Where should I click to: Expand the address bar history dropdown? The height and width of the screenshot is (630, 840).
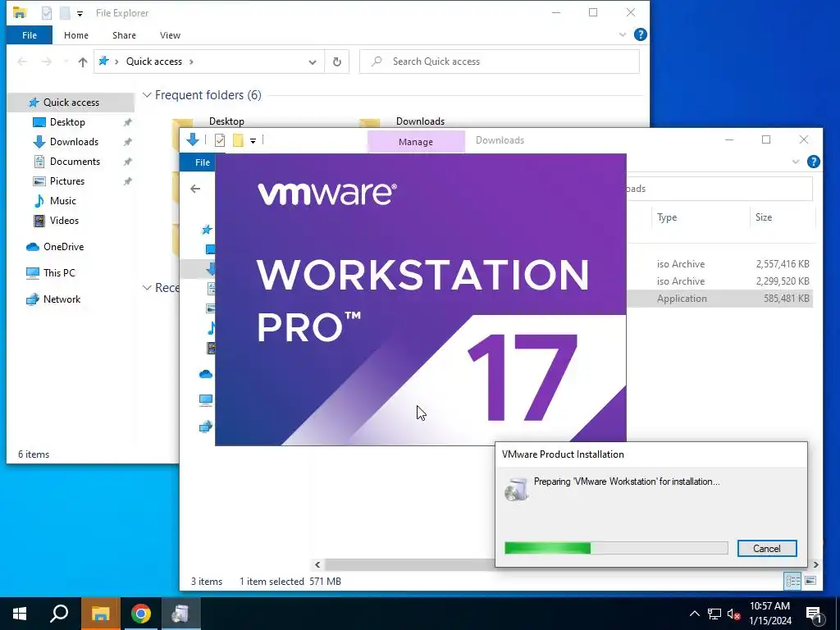(x=313, y=62)
